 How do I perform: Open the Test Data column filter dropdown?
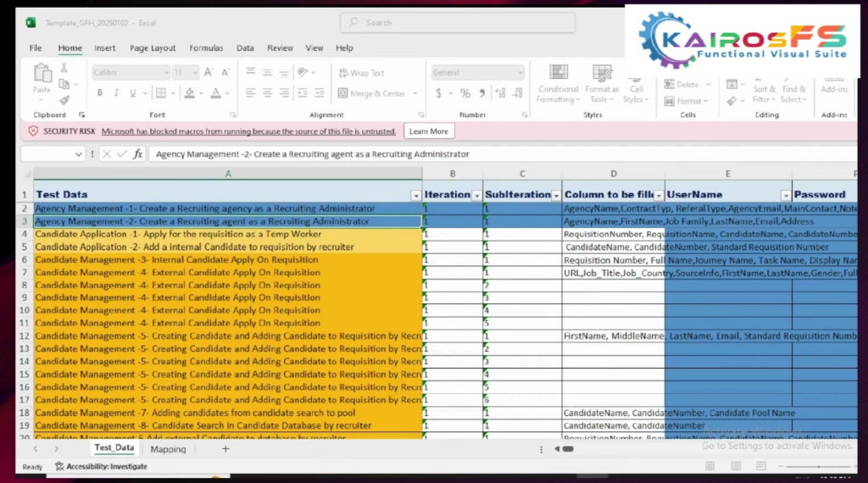tap(415, 195)
